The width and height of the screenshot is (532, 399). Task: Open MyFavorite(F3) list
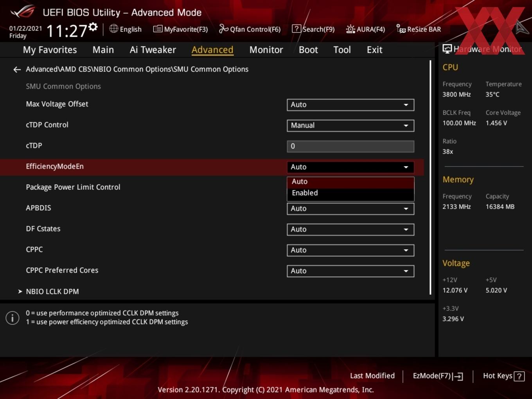(x=180, y=29)
